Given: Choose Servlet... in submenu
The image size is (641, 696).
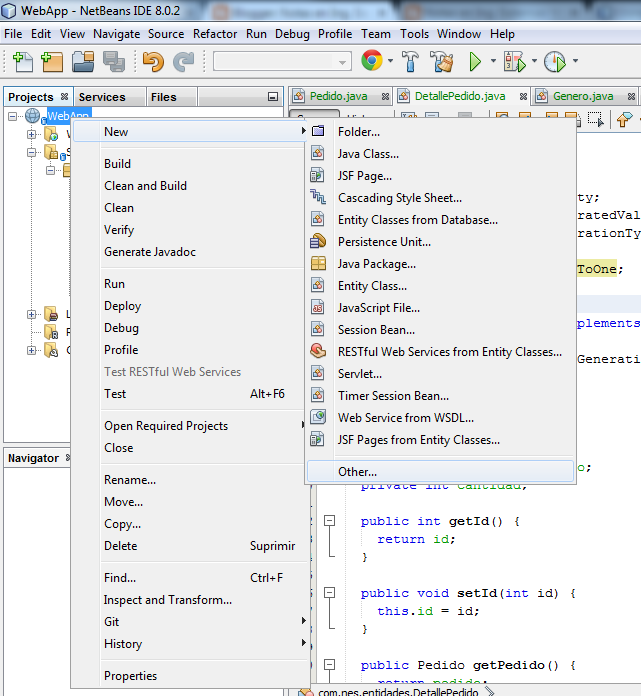Looking at the screenshot, I should (x=440, y=374).
